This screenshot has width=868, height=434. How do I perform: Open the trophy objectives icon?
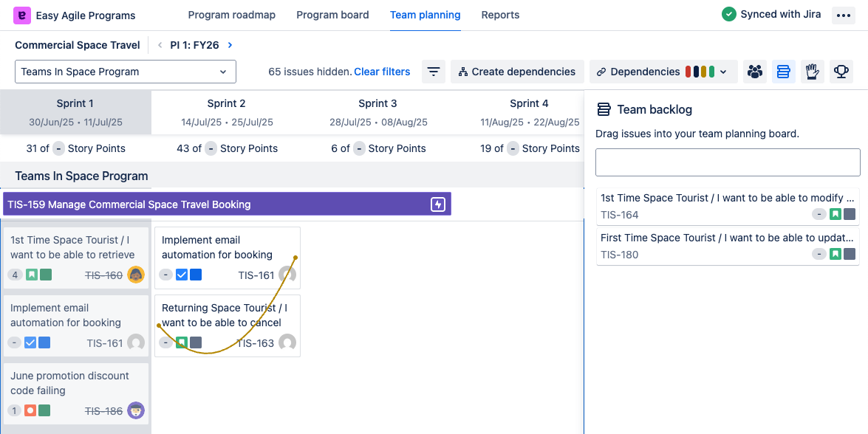841,72
